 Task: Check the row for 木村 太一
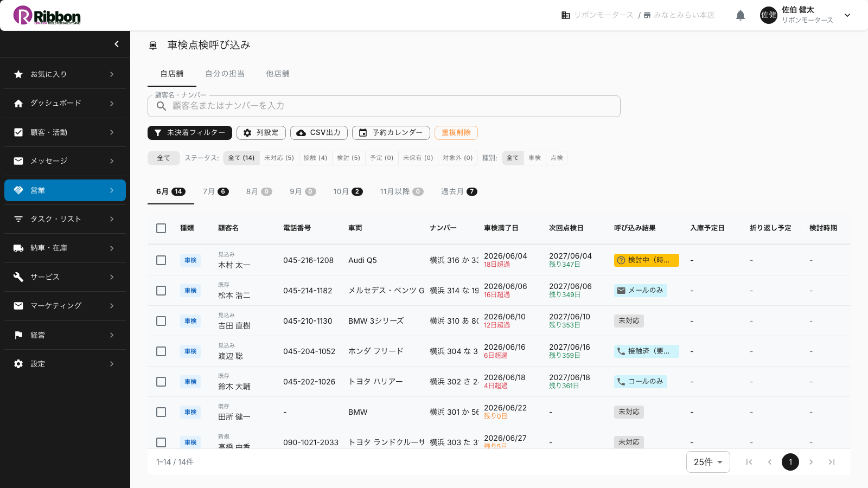(x=161, y=260)
